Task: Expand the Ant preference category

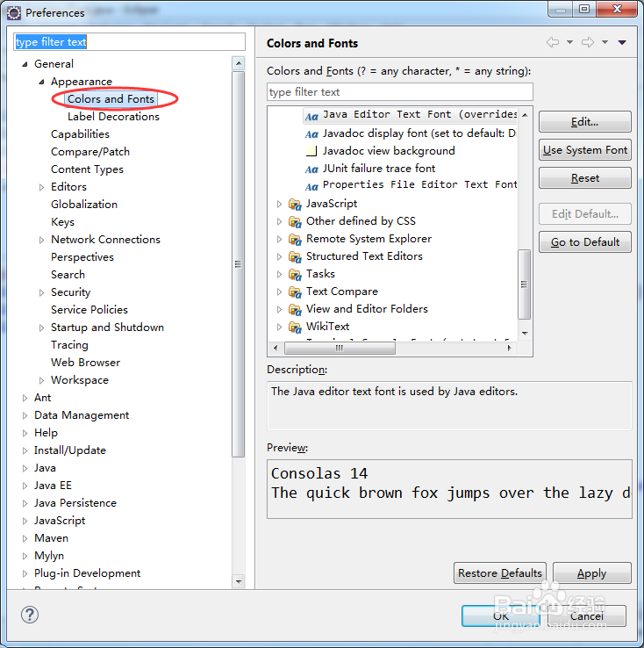Action: 25,399
